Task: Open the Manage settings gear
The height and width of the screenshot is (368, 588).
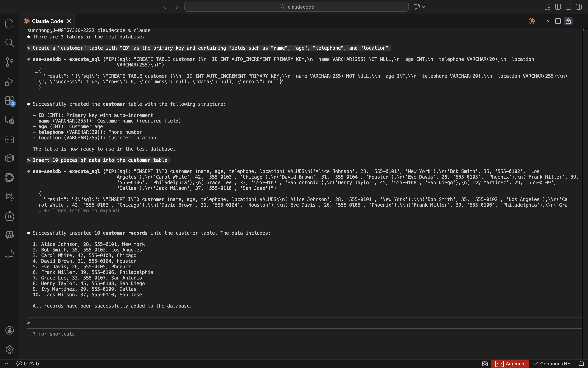Action: [x=9, y=350]
